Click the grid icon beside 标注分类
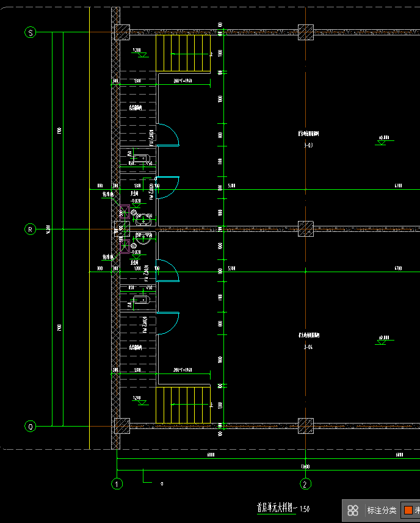 tap(353, 510)
